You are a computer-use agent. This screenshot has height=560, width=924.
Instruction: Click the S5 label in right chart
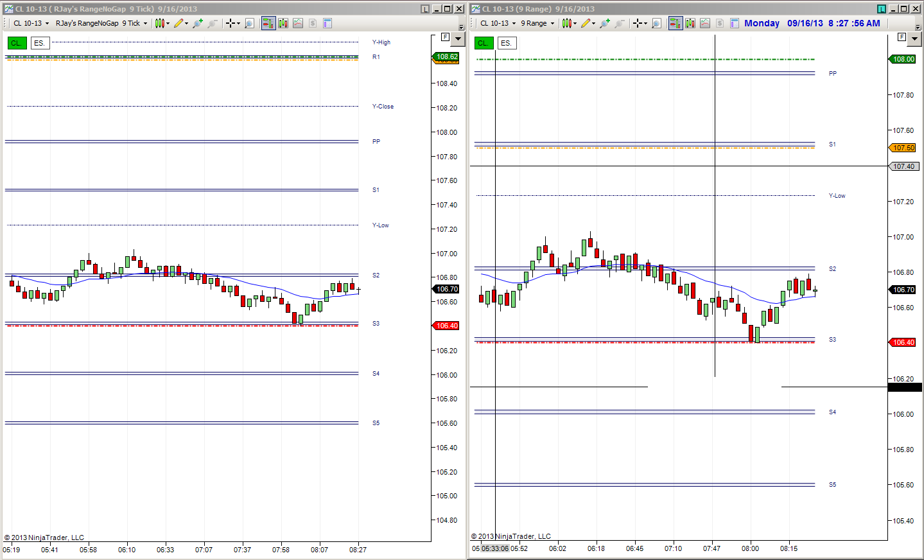pos(832,485)
